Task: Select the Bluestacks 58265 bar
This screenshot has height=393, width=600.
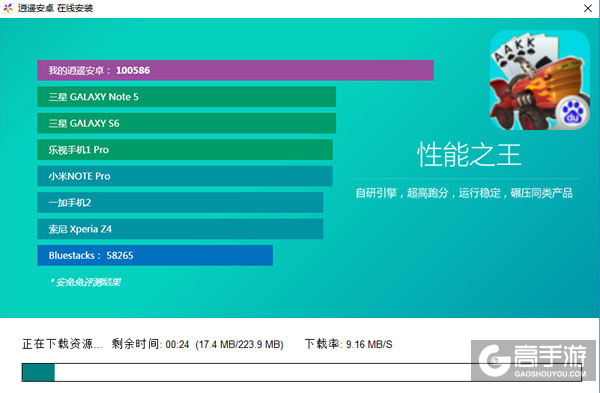Action: tap(155, 255)
